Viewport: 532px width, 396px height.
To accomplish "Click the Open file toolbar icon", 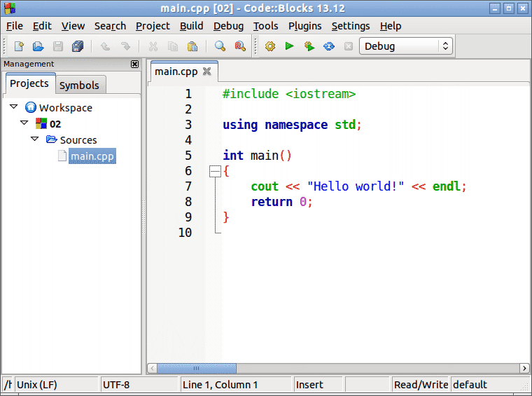I will (38, 46).
